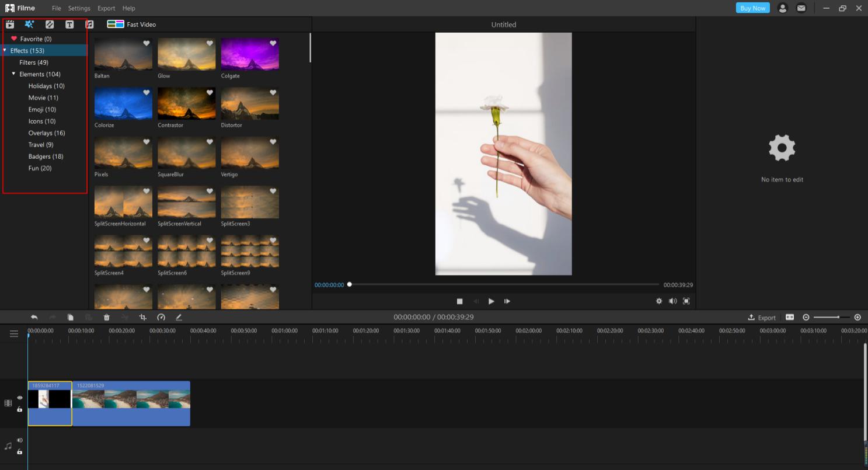868x470 pixels.
Task: Collapse the Effects (153) tree arrow
Action: pos(5,51)
